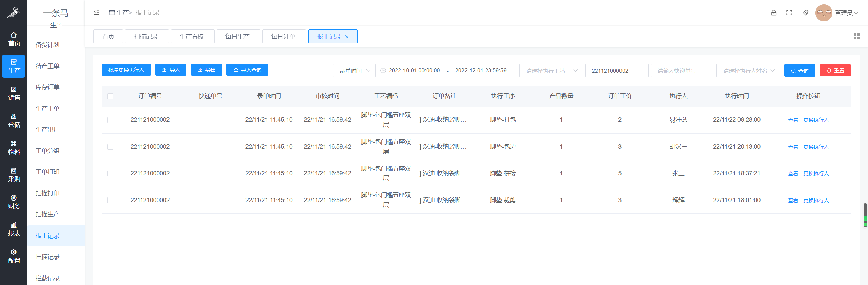
Task: Click the horse logo icon
Action: [13, 13]
